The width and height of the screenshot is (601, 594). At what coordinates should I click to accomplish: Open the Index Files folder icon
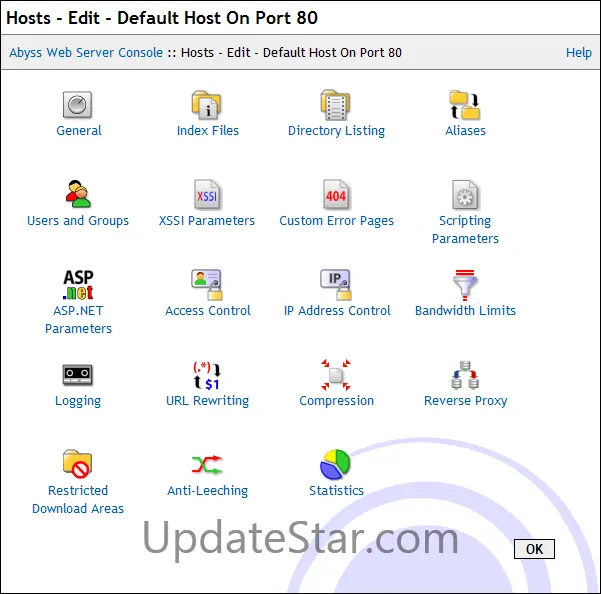coord(207,105)
